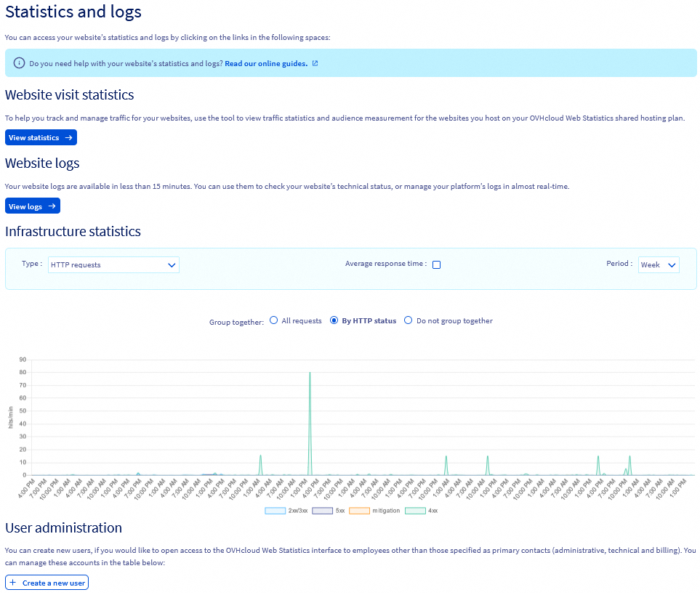
Task: Open the Period dropdown set to Week
Action: click(659, 264)
